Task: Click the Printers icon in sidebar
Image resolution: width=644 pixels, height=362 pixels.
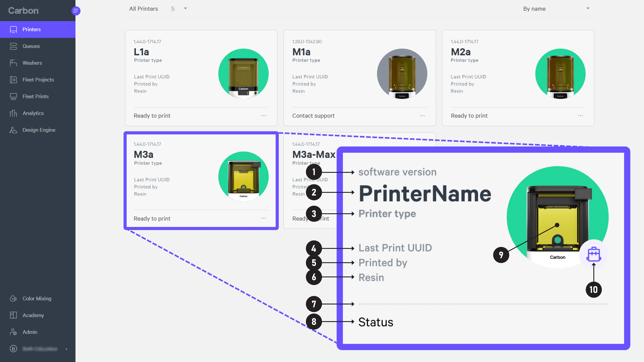Action: coord(13,29)
